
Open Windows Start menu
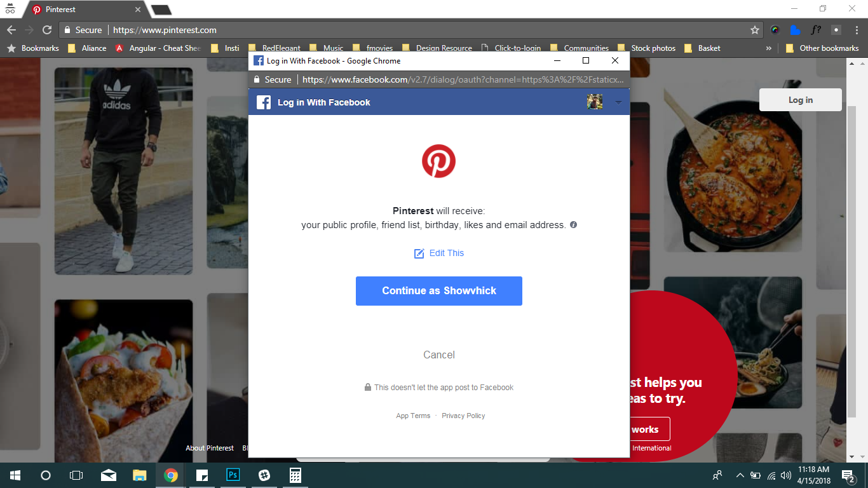pyautogui.click(x=15, y=475)
